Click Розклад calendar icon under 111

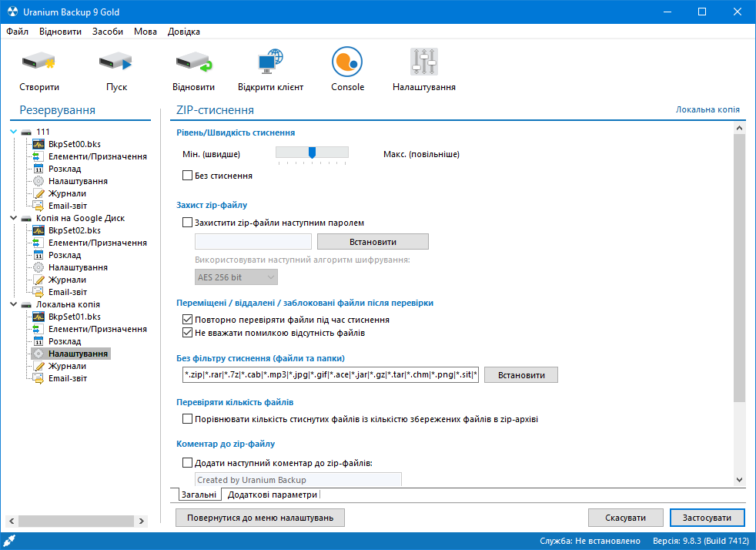(38, 169)
